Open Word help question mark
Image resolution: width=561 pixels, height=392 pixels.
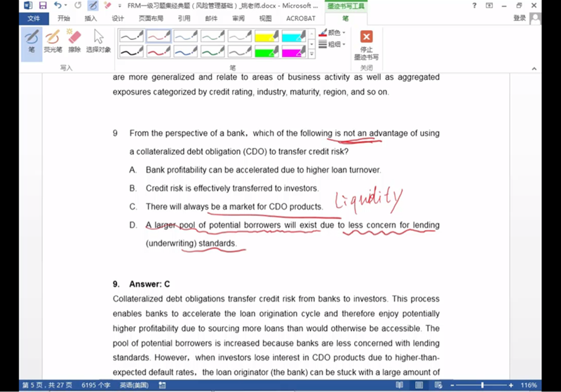475,6
